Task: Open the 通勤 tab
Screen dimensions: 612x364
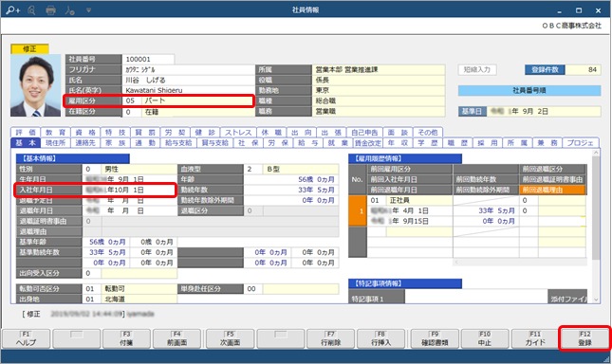Action: coord(144,143)
